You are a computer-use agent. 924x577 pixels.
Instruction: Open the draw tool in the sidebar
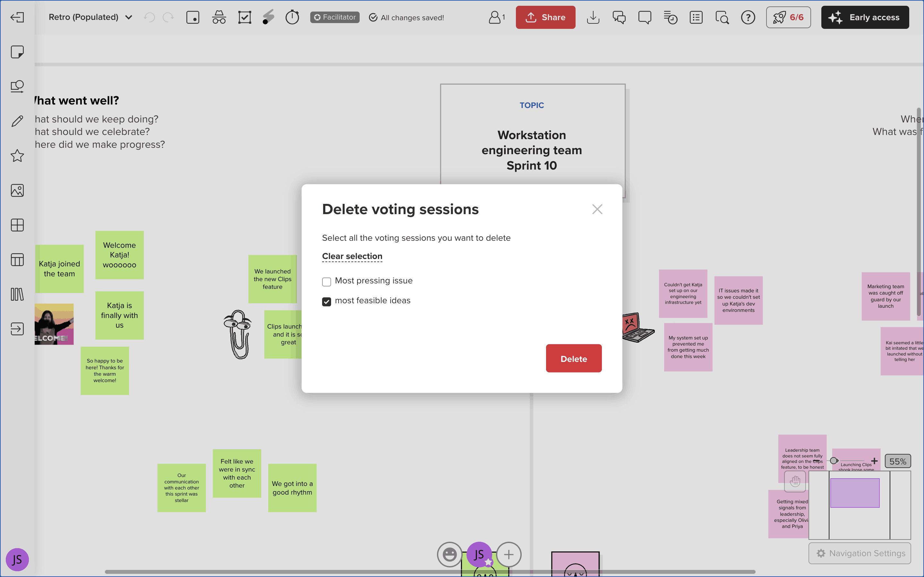pyautogui.click(x=17, y=121)
